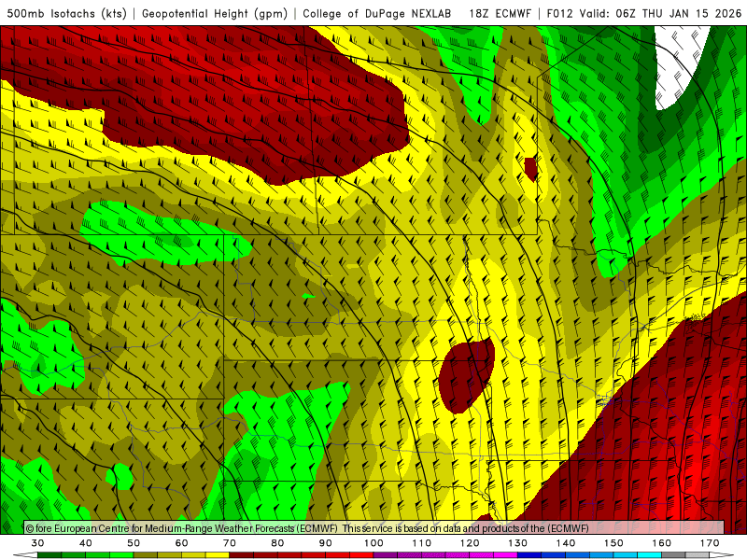
Task: Click the 100 value on the legend
Action: point(373,543)
